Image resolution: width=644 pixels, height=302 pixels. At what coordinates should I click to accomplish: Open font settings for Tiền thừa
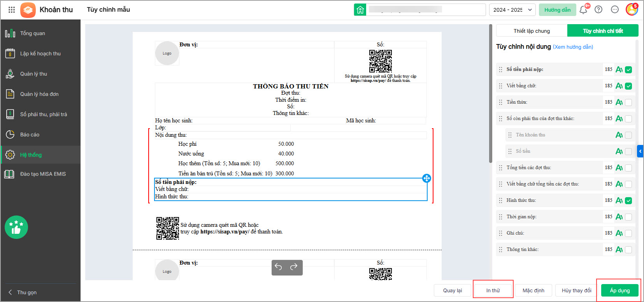tap(619, 102)
